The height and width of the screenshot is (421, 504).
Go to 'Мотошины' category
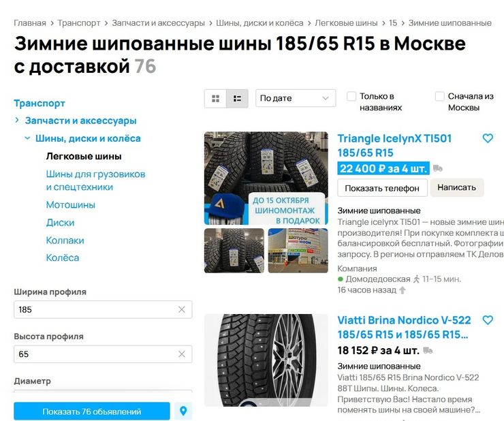pos(70,205)
